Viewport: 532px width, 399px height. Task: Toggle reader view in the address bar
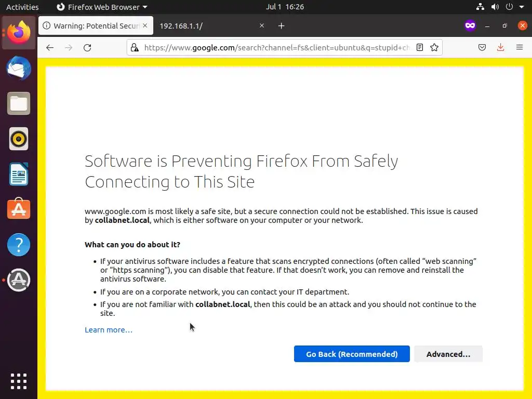point(420,48)
